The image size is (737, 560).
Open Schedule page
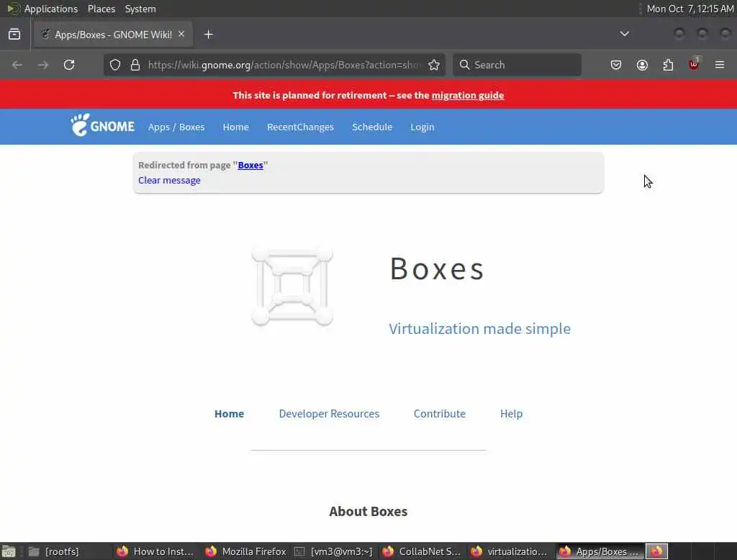pos(372,127)
